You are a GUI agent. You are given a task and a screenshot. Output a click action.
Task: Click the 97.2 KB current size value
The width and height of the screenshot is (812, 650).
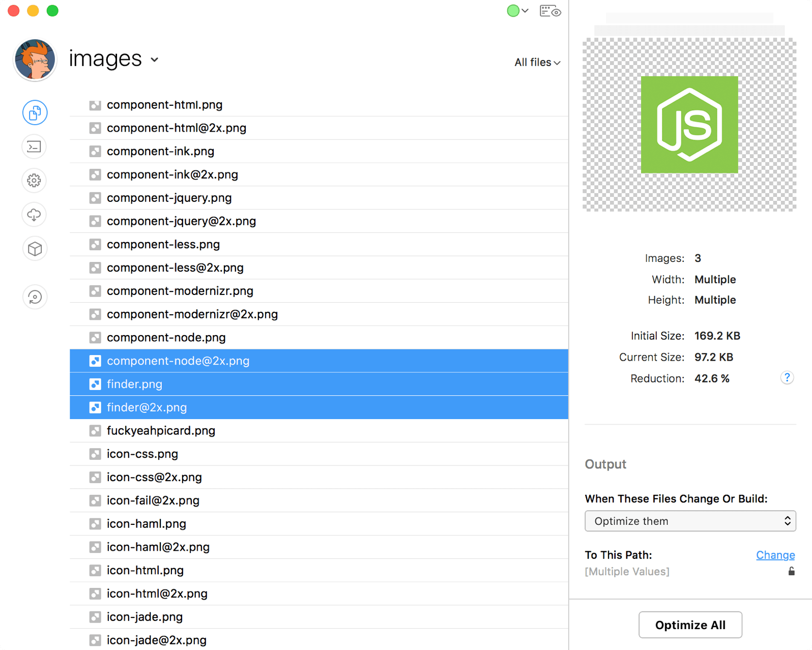point(714,357)
